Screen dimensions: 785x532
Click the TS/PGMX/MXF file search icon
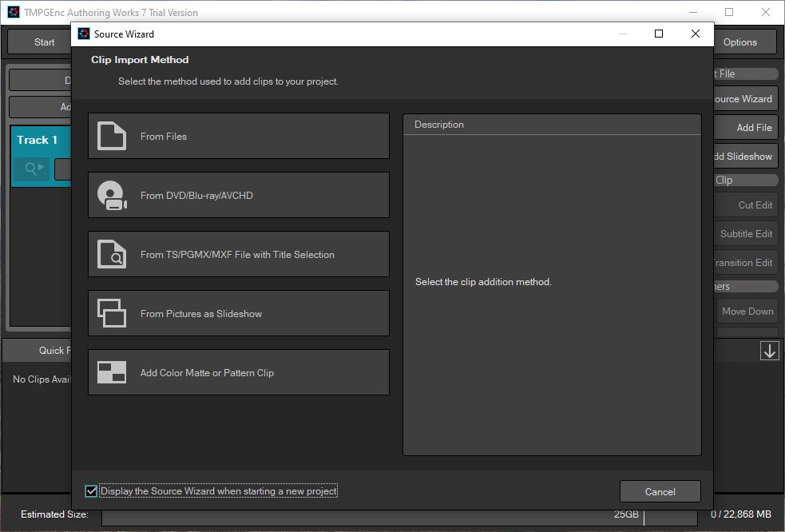[111, 255]
